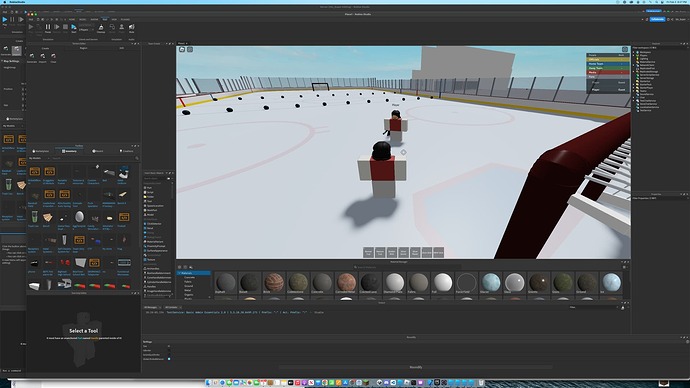Open the All Contexts dropdown in Output
The image size is (690, 388).
(172, 307)
